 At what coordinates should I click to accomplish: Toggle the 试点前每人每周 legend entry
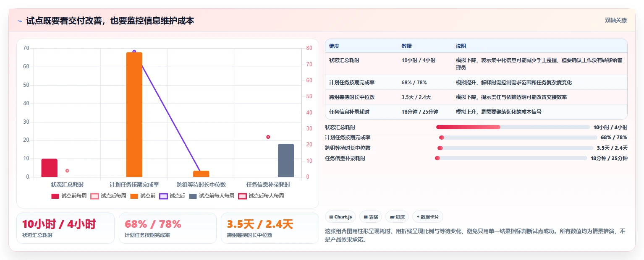[212, 196]
